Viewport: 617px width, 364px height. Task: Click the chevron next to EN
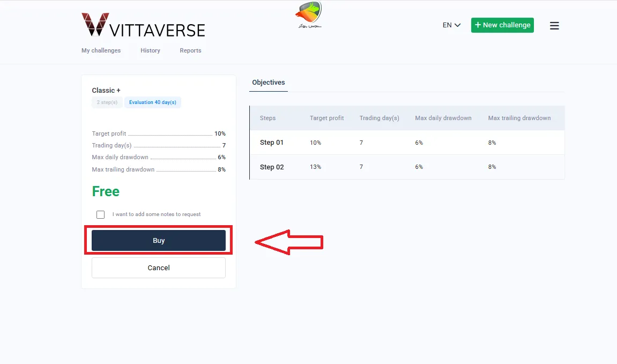(x=457, y=25)
